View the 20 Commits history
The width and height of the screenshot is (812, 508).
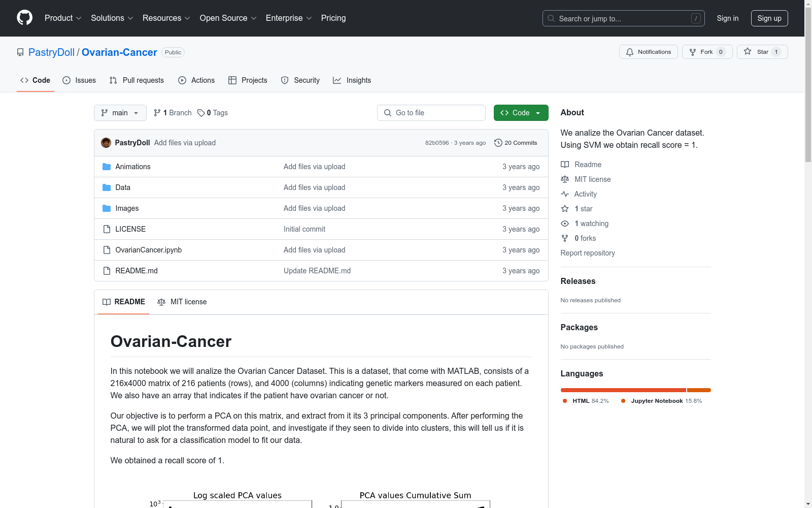(516, 143)
